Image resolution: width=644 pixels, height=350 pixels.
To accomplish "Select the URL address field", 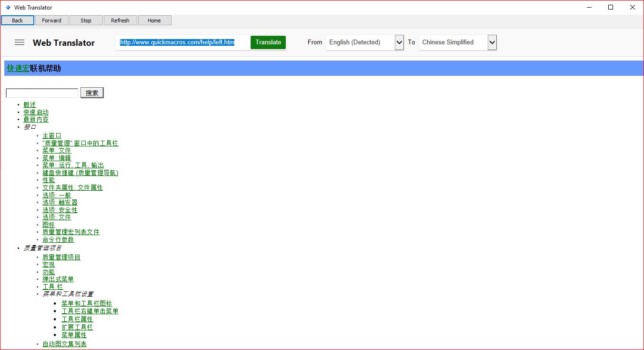I will (181, 42).
